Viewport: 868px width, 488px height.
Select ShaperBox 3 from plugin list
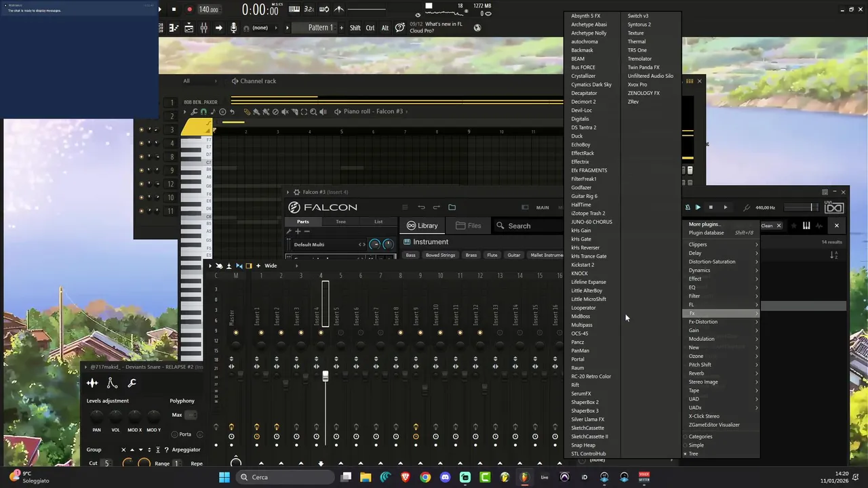[x=585, y=411]
